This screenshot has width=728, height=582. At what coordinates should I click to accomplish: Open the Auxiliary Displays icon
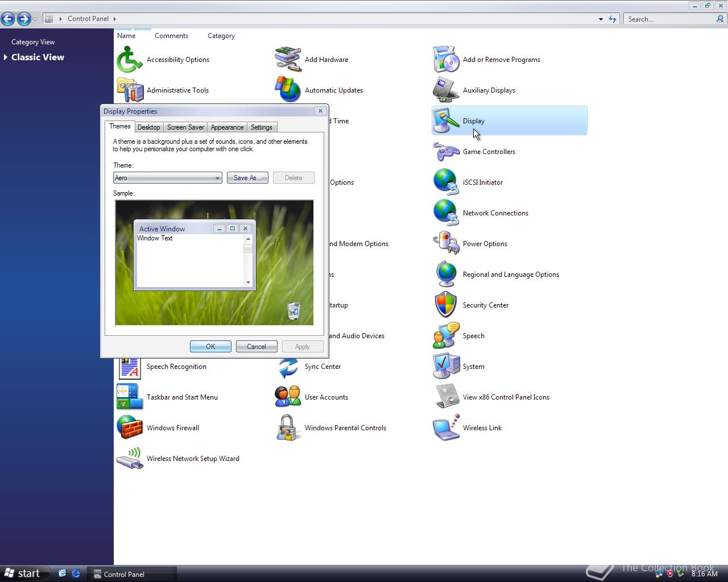pos(446,90)
